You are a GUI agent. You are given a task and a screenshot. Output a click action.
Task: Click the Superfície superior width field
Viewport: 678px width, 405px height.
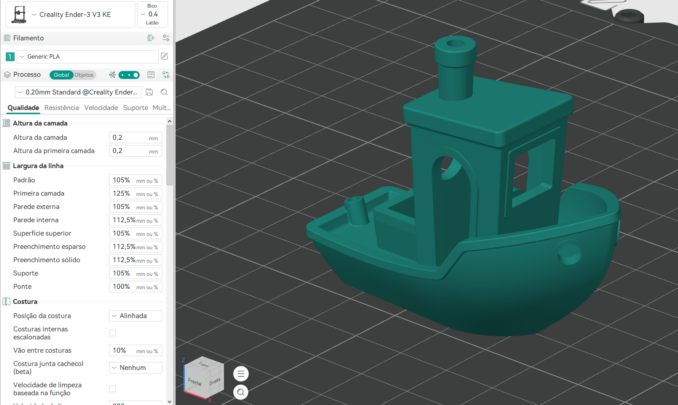click(135, 233)
